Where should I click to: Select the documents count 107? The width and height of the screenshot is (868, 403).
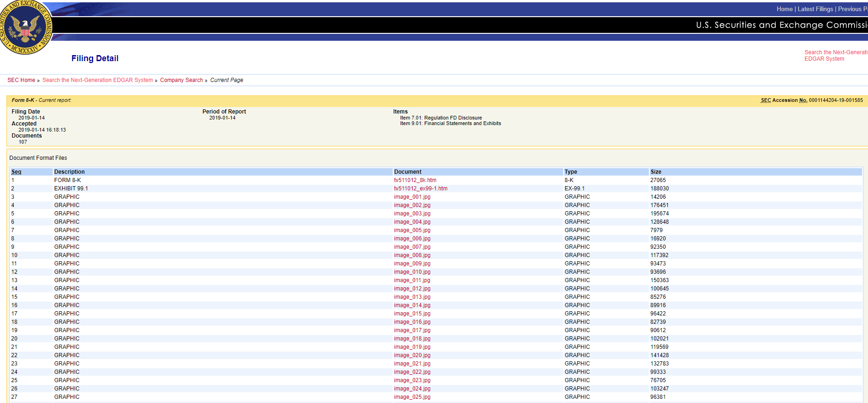coord(23,142)
